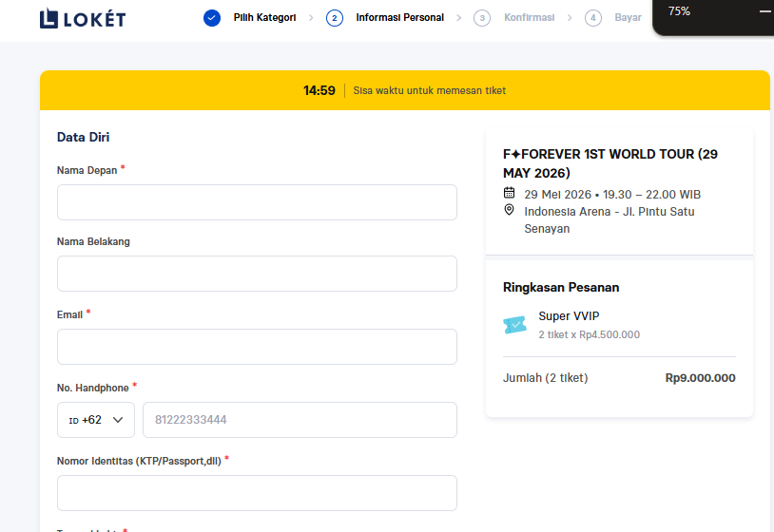Click the location pin icon beside the venue

(x=509, y=210)
